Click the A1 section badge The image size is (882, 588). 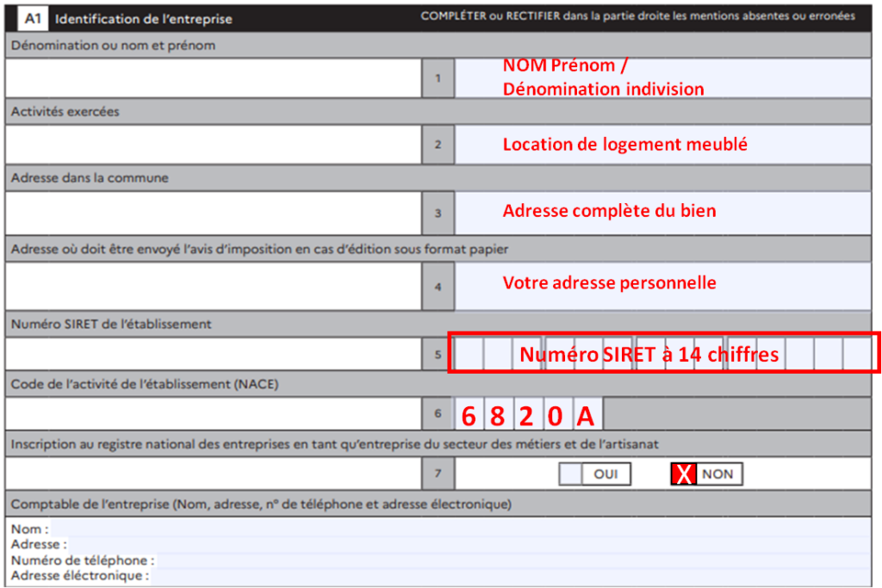click(32, 18)
